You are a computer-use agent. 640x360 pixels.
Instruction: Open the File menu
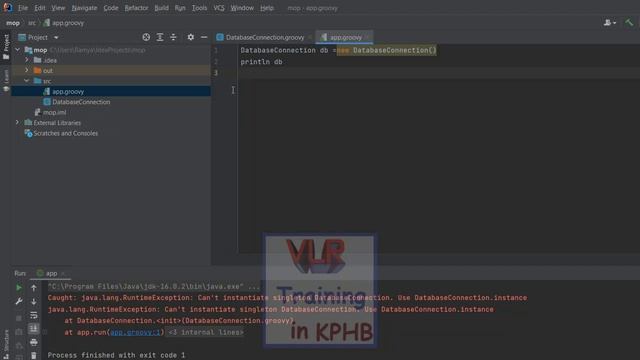[23, 8]
